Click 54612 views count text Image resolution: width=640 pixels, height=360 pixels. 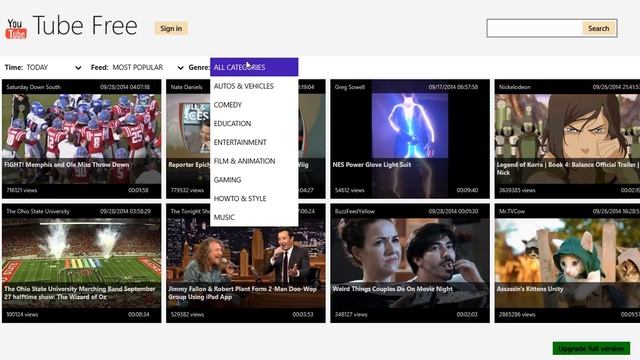(349, 190)
